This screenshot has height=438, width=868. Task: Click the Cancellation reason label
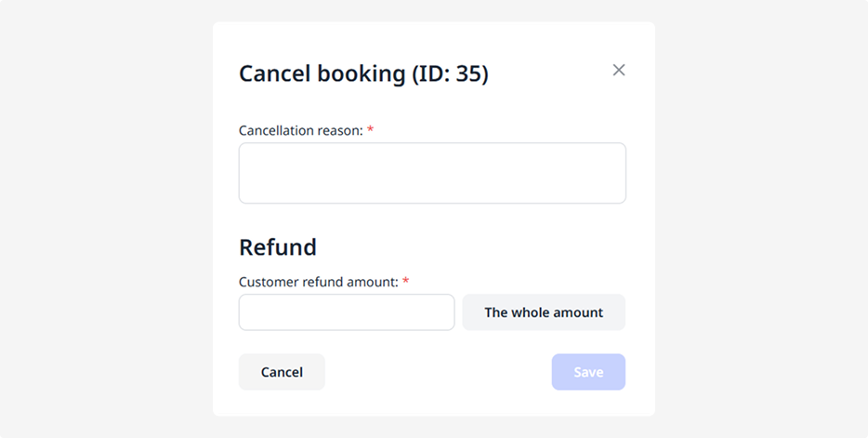click(300, 130)
